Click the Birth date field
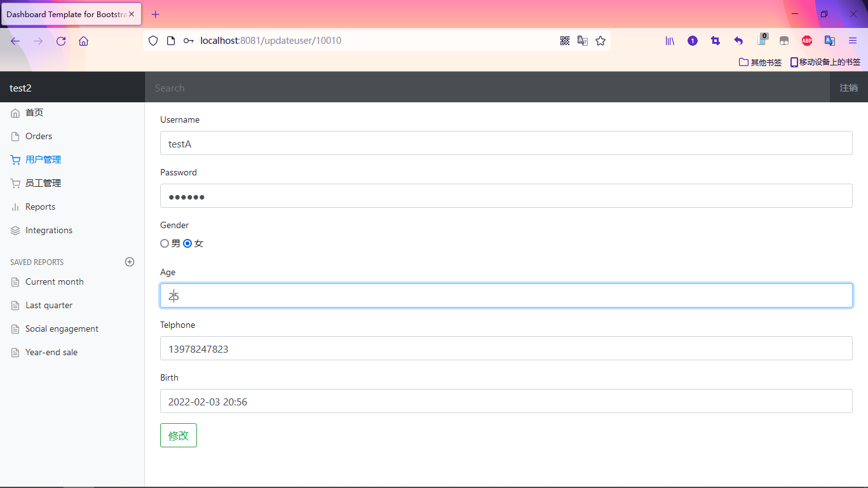 506,401
